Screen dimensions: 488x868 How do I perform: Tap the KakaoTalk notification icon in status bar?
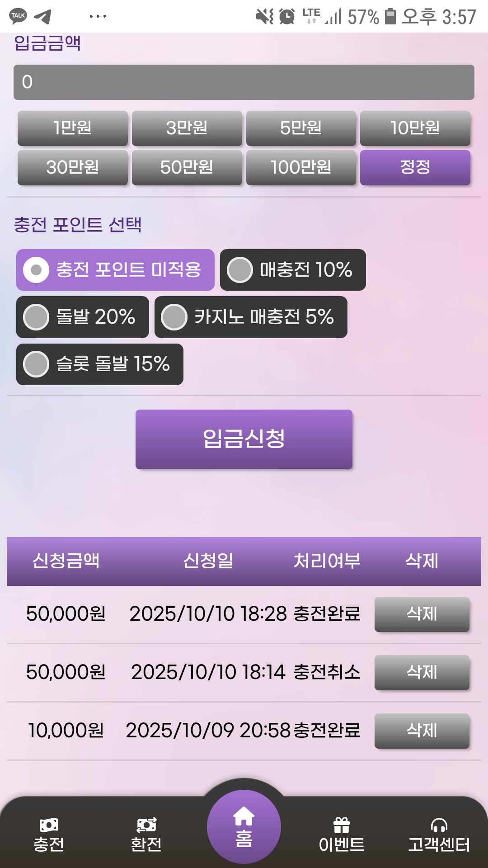[x=18, y=16]
